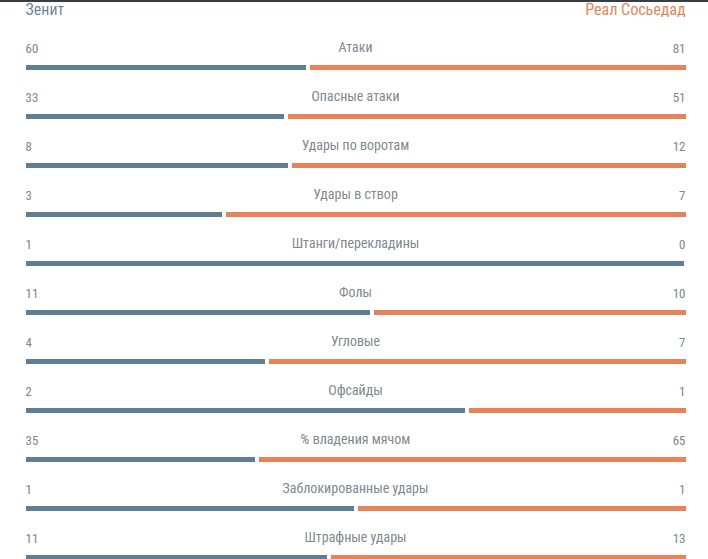Select the Опасные атаки label

click(355, 97)
